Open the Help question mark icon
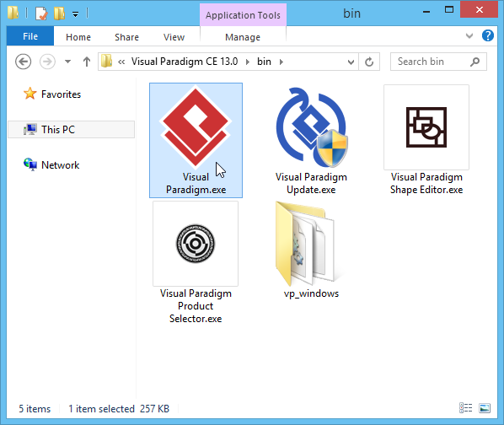Screen dimensions: 504x425 pos(488,35)
